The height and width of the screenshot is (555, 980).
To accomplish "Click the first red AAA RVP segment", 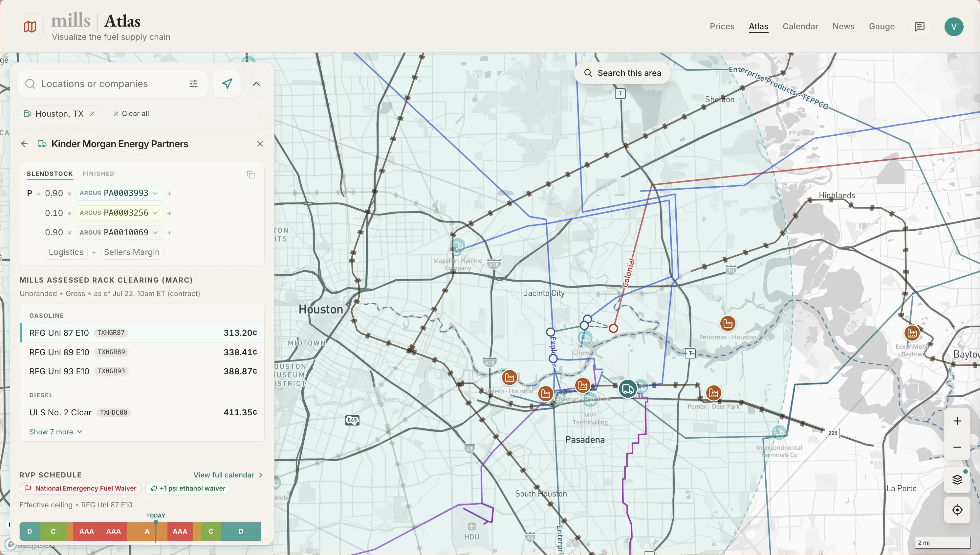I will 86,531.
